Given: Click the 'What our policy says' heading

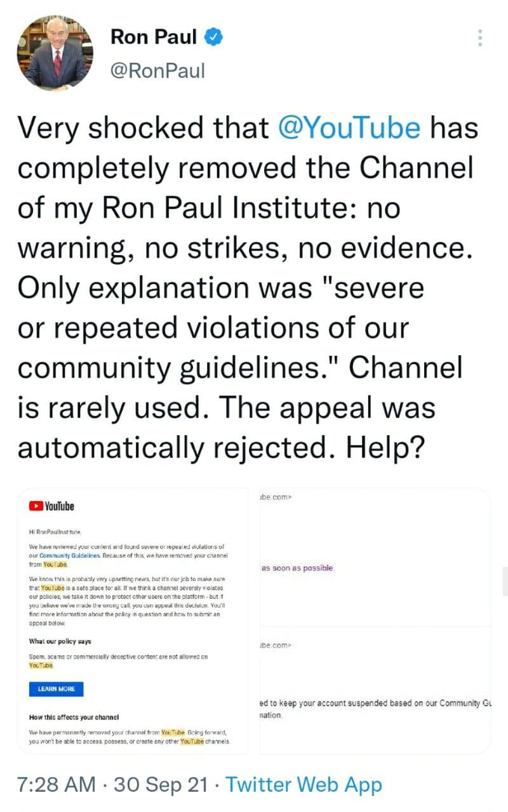Looking at the screenshot, I should (60, 641).
